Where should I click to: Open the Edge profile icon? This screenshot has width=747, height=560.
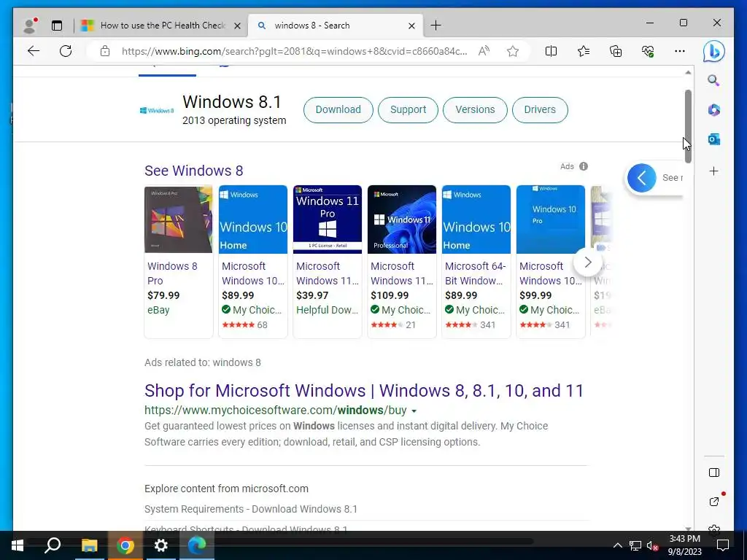(30, 26)
